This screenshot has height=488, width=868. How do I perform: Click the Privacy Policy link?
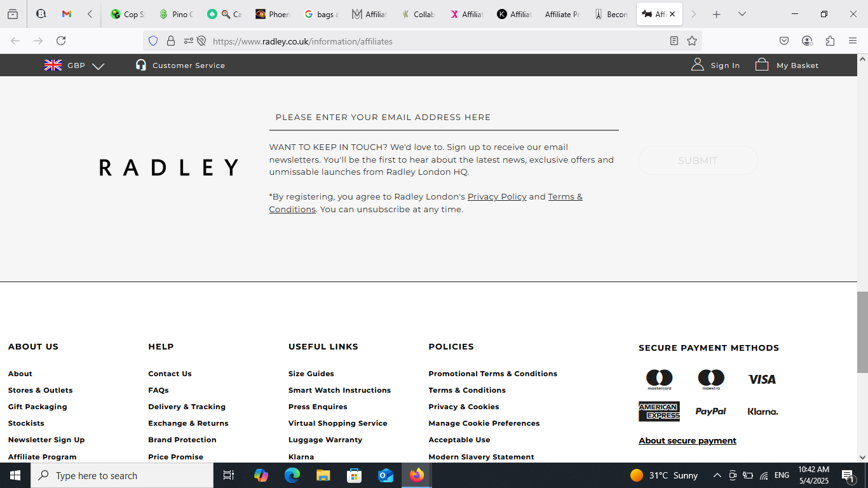497,197
